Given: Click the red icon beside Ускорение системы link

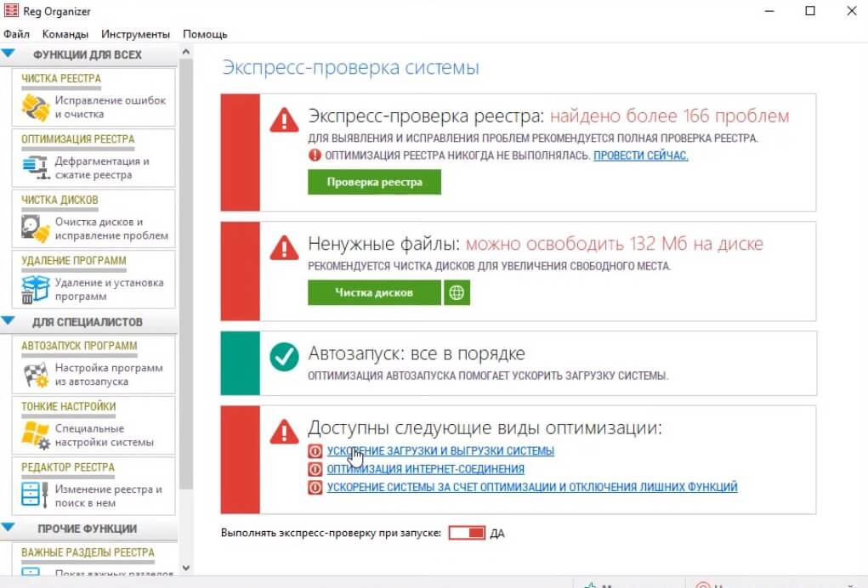Looking at the screenshot, I should coord(315,488).
